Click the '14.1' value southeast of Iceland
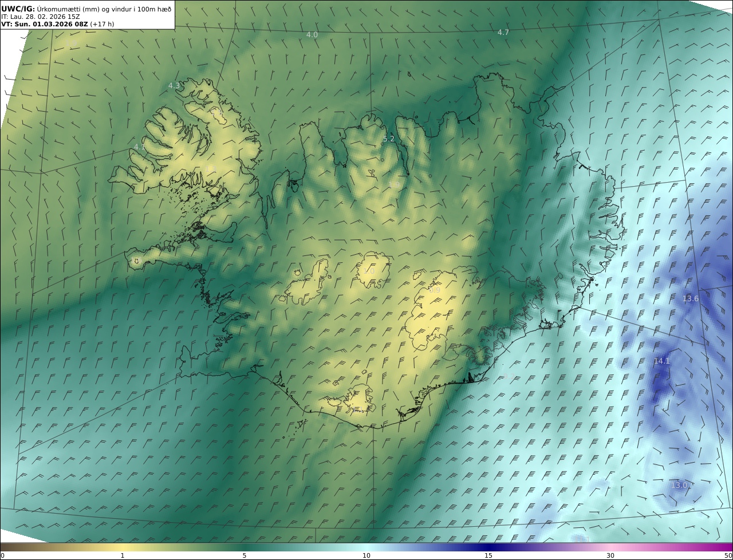The width and height of the screenshot is (733, 560). (x=662, y=361)
